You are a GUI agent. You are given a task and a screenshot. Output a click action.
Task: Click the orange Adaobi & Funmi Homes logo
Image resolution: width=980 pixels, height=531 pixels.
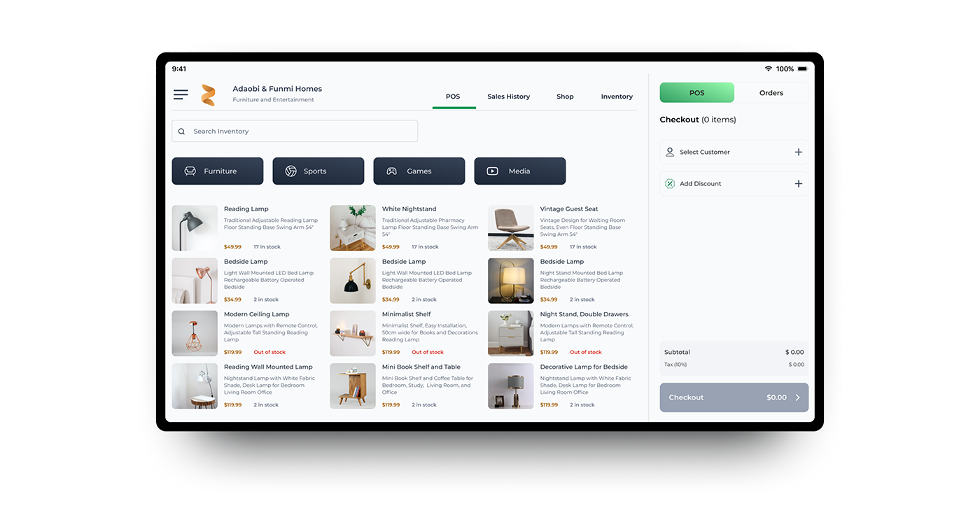(x=208, y=95)
